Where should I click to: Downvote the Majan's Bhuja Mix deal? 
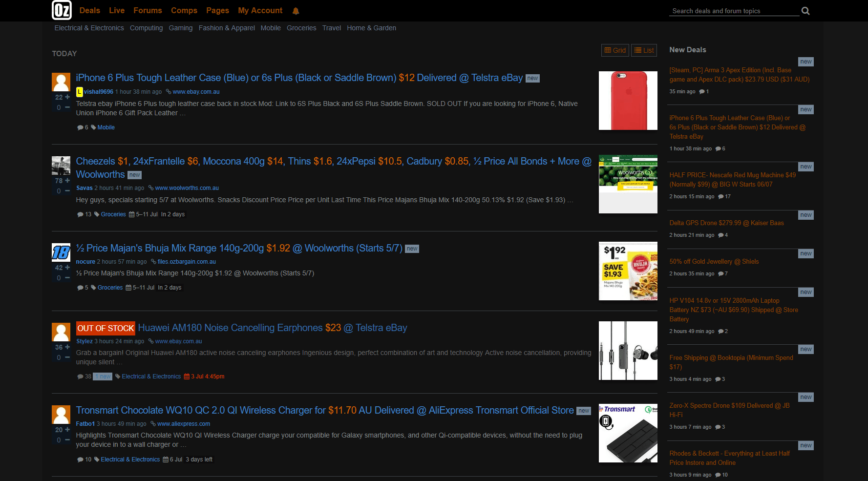pos(67,278)
